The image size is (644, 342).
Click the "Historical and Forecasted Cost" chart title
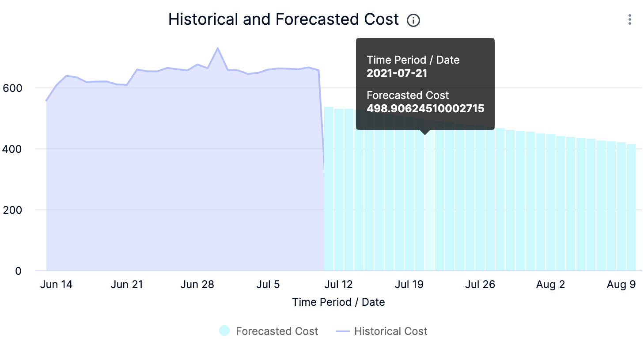(x=284, y=20)
